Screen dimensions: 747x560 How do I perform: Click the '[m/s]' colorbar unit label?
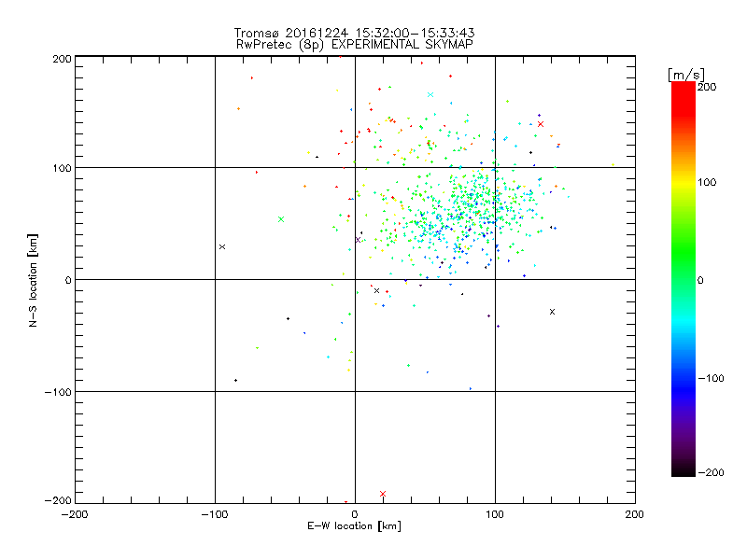pyautogui.click(x=686, y=76)
